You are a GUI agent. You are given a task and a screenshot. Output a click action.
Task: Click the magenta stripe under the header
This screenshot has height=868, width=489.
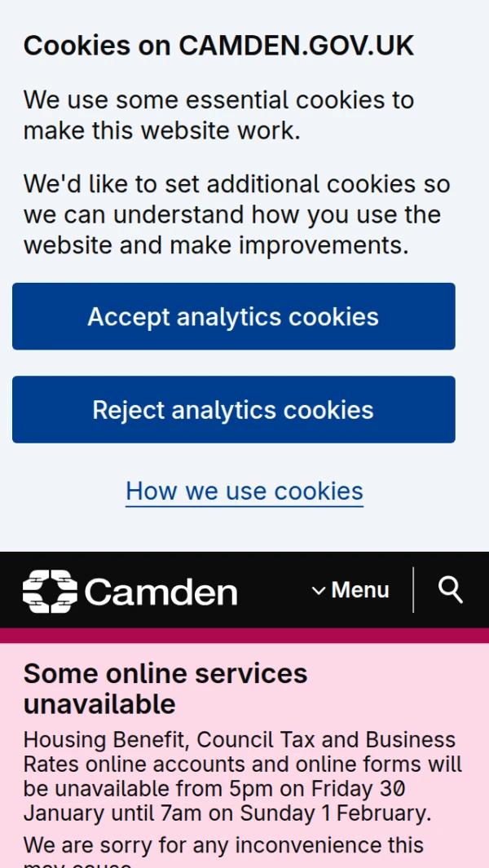coord(244,635)
